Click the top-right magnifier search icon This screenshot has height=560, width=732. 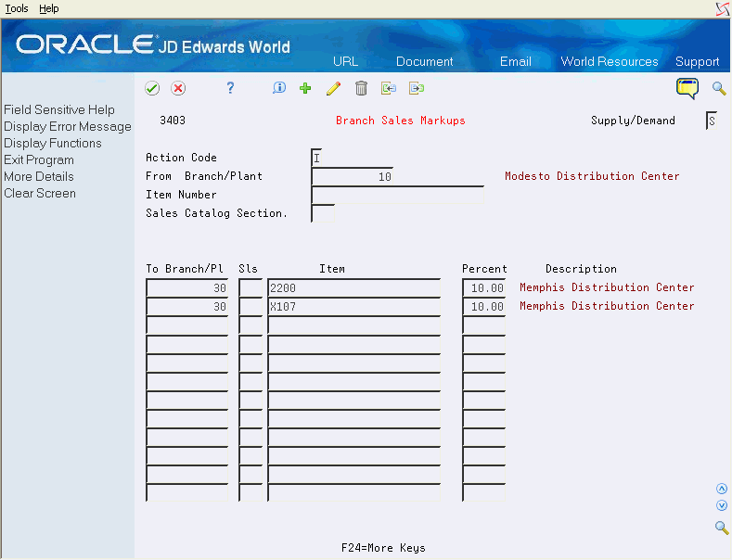coord(719,88)
